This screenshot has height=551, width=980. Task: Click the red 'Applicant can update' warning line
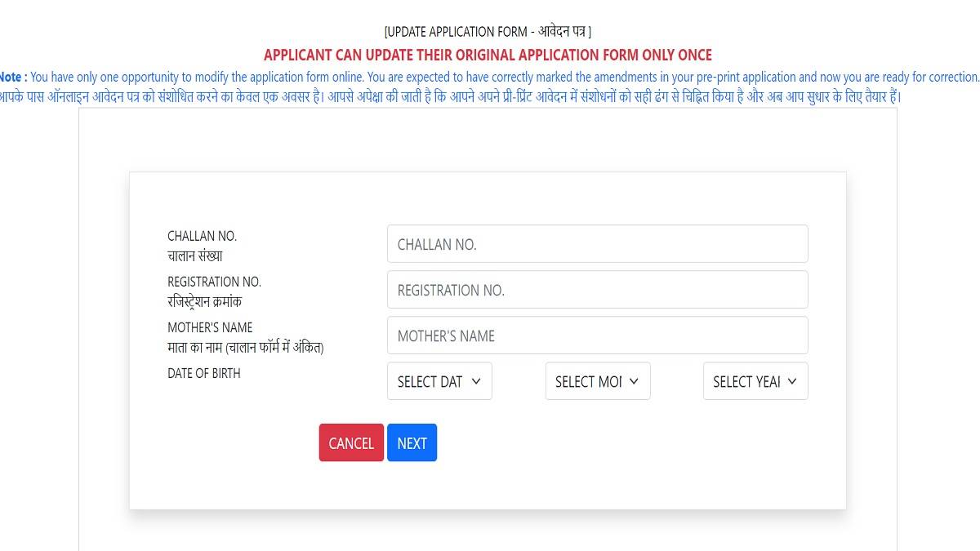488,55
